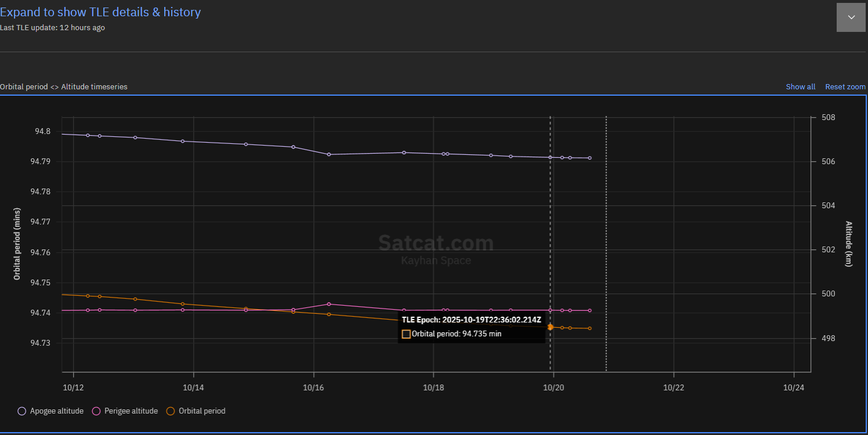Click the 10/14 date axis label
The image size is (868, 435).
pos(193,387)
